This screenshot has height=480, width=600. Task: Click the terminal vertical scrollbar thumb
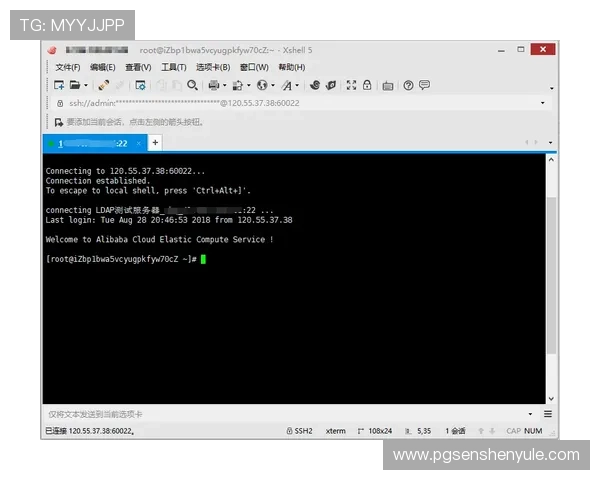551,276
